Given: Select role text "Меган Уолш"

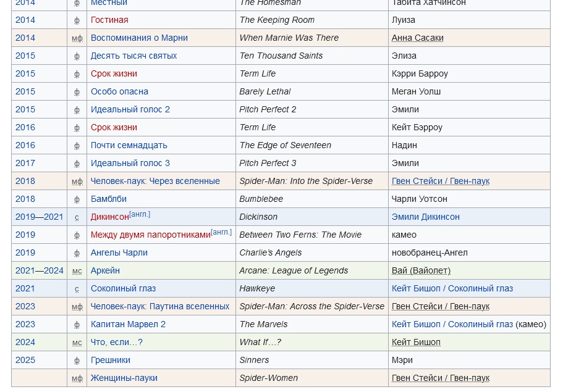Looking at the screenshot, I should coord(416,92).
